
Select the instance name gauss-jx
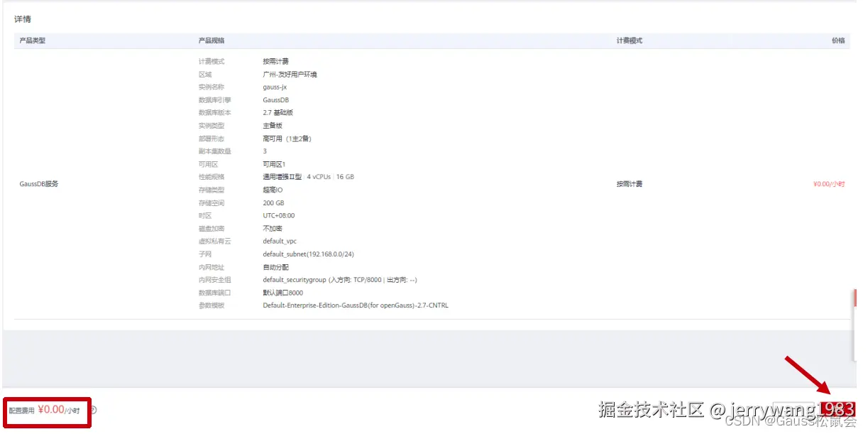coord(276,87)
